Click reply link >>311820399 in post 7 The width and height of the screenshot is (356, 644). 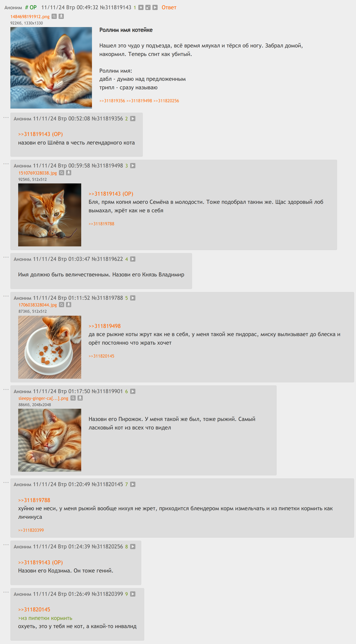[31, 530]
